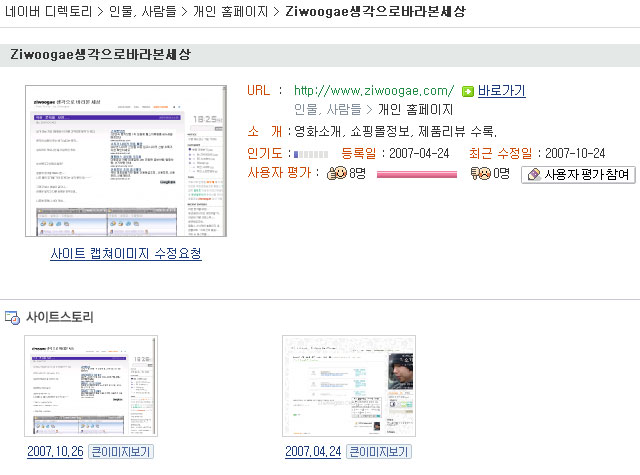640x475 pixels.
Task: Click the 0명 negative vote count
Action: (x=502, y=173)
